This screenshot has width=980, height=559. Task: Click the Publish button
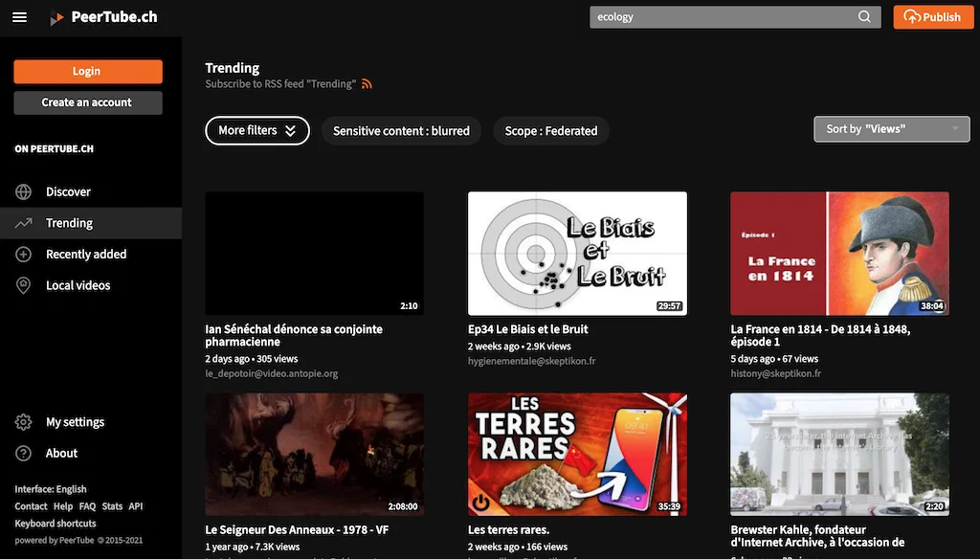point(933,17)
